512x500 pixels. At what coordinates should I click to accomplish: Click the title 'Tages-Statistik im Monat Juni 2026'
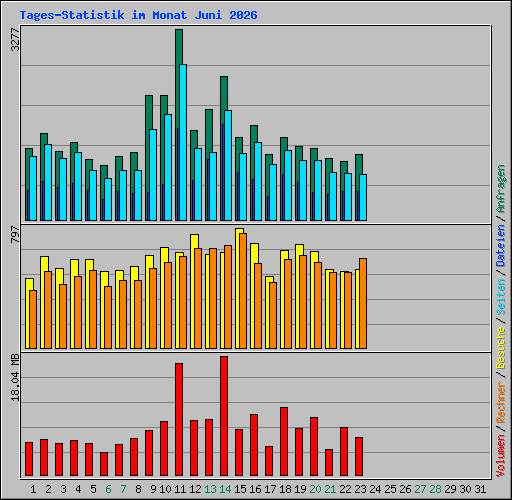[138, 15]
